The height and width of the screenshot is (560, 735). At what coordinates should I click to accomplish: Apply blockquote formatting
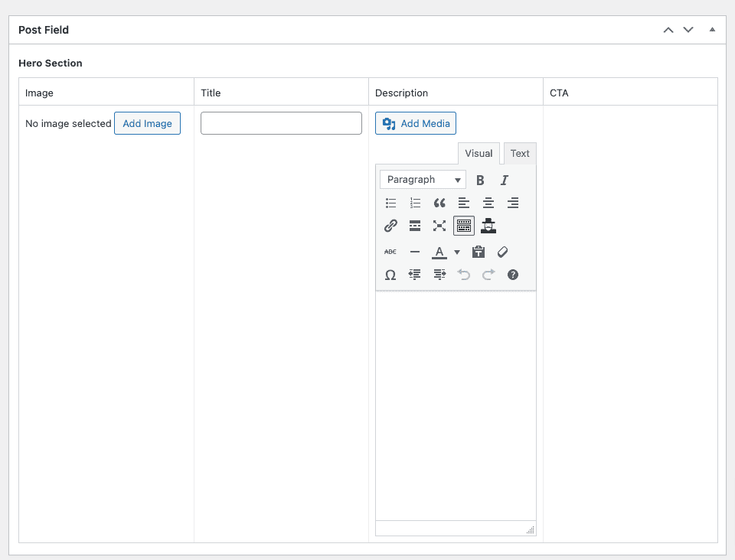coord(439,203)
